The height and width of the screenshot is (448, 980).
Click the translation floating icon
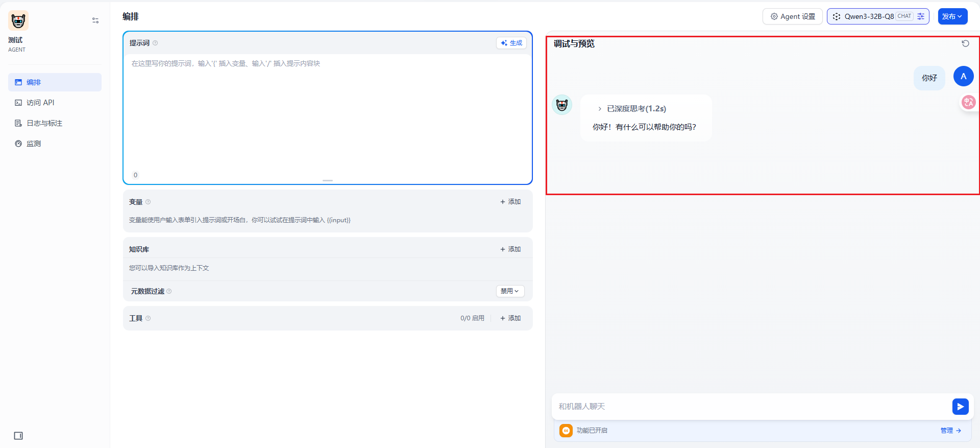tap(968, 102)
